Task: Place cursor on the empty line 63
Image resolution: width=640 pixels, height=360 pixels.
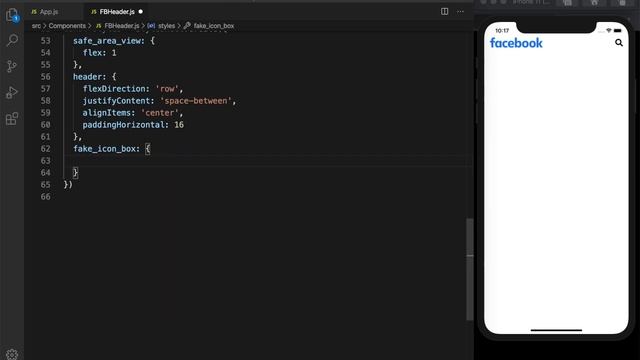Action: [x=269, y=160]
